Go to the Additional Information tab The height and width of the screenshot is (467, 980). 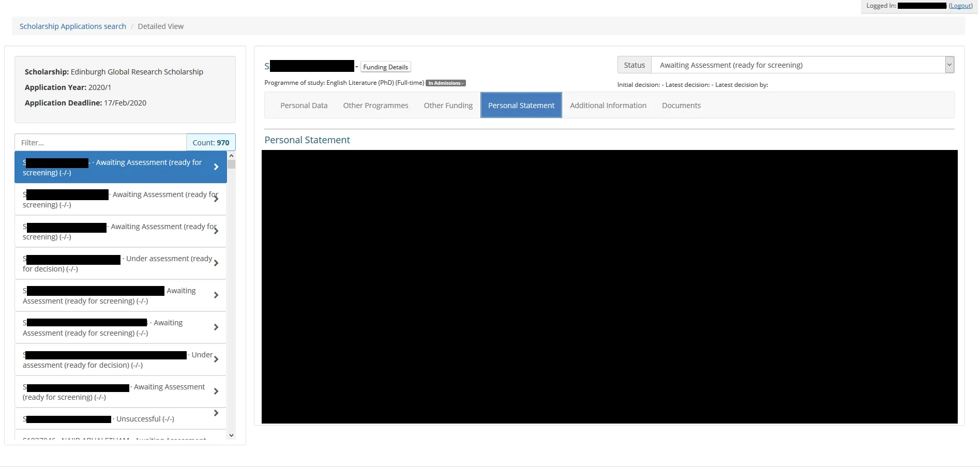click(608, 106)
